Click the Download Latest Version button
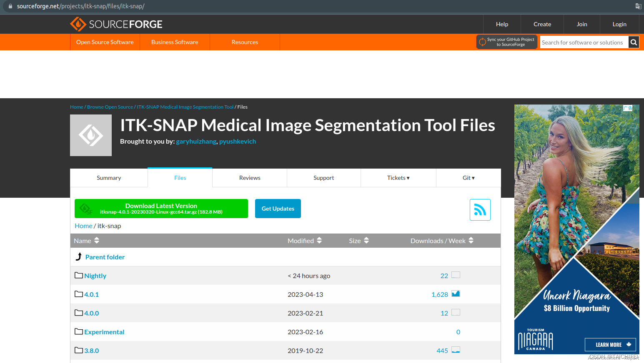Image resolution: width=644 pixels, height=363 pixels. point(161,208)
